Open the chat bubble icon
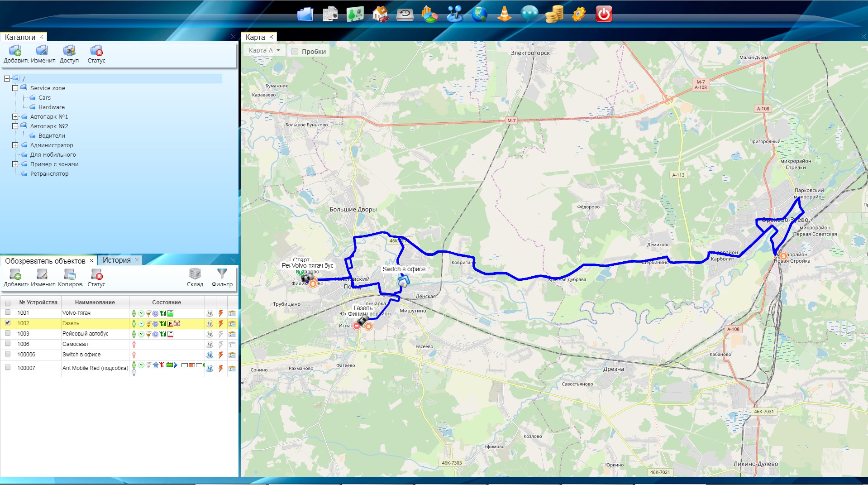 pos(529,14)
